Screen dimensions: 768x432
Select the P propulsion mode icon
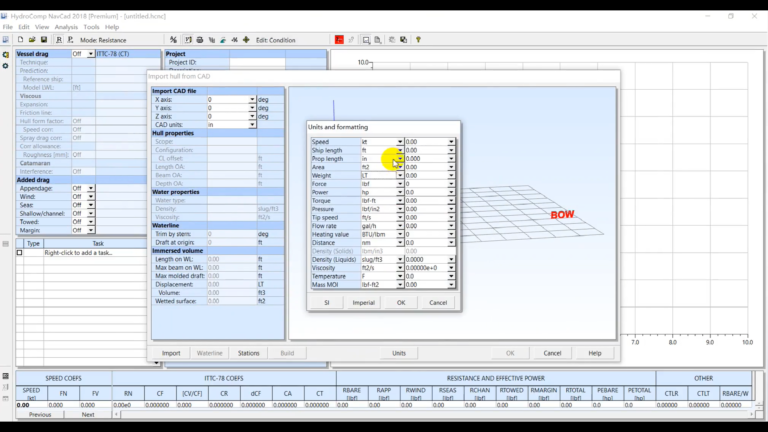[x=70, y=40]
